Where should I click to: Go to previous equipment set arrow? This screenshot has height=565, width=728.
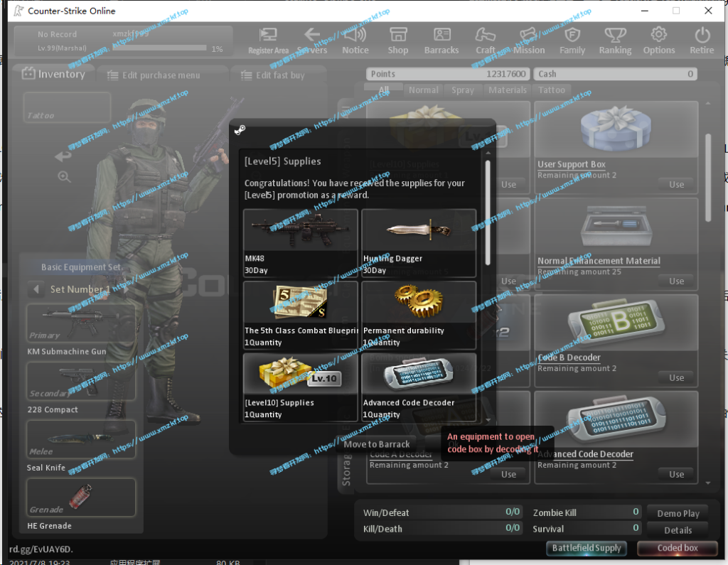pyautogui.click(x=36, y=289)
